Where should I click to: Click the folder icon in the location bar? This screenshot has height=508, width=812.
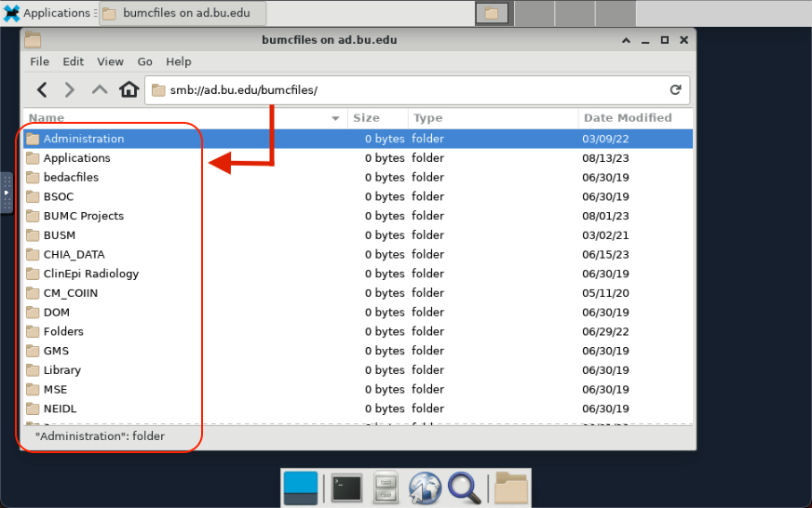pos(158,90)
